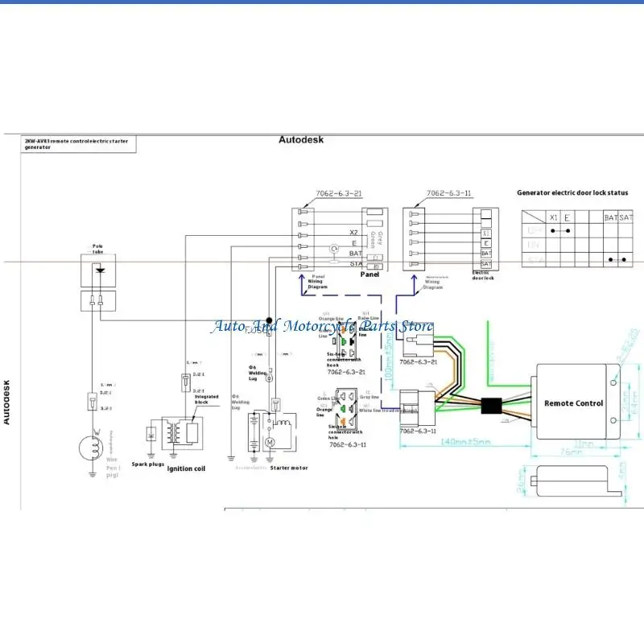Select the generator winding W symbol
The image size is (644, 644).
point(91,448)
